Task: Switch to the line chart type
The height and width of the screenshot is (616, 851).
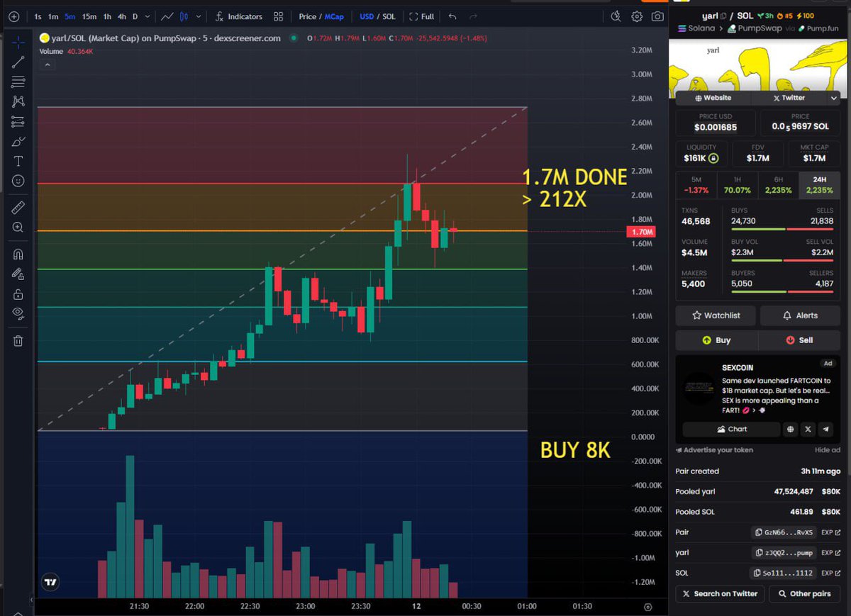Action: tap(167, 16)
